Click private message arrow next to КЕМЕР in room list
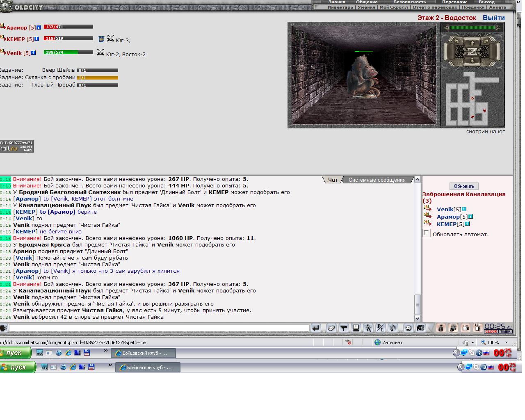 [x=427, y=223]
